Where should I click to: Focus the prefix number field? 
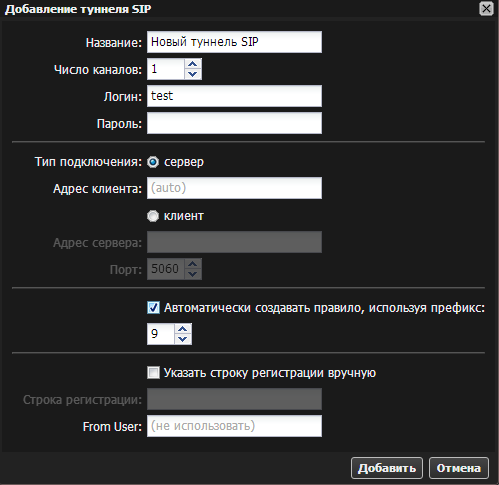(x=161, y=334)
